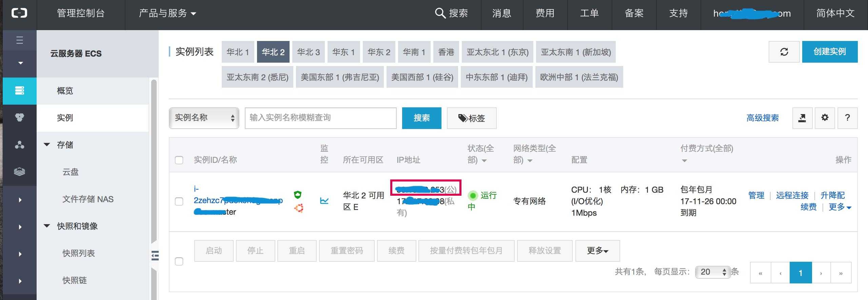Viewport: 868px width, 300px height.
Task: Switch to the 华东 1 region tab
Action: tap(343, 52)
